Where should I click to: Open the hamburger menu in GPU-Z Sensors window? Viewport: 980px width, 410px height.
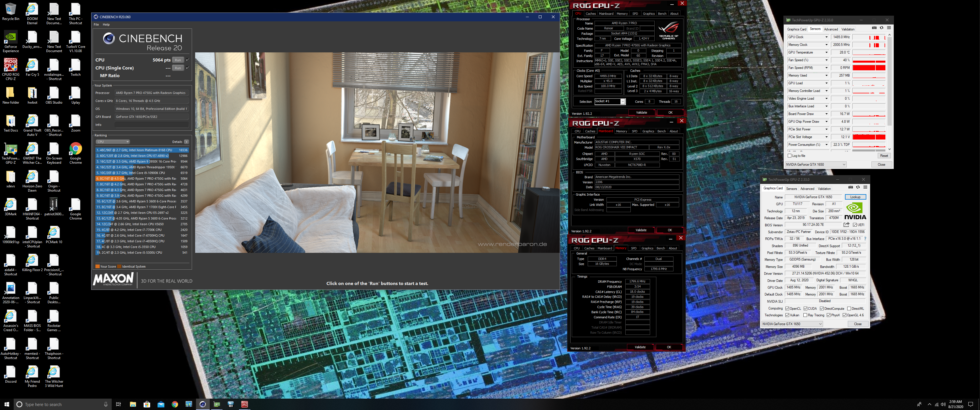[889, 28]
